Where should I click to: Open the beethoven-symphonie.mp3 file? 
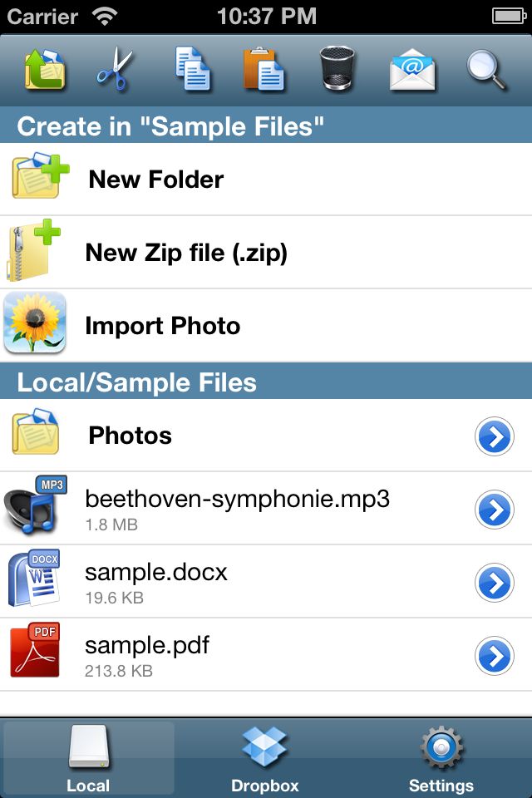coord(234,509)
